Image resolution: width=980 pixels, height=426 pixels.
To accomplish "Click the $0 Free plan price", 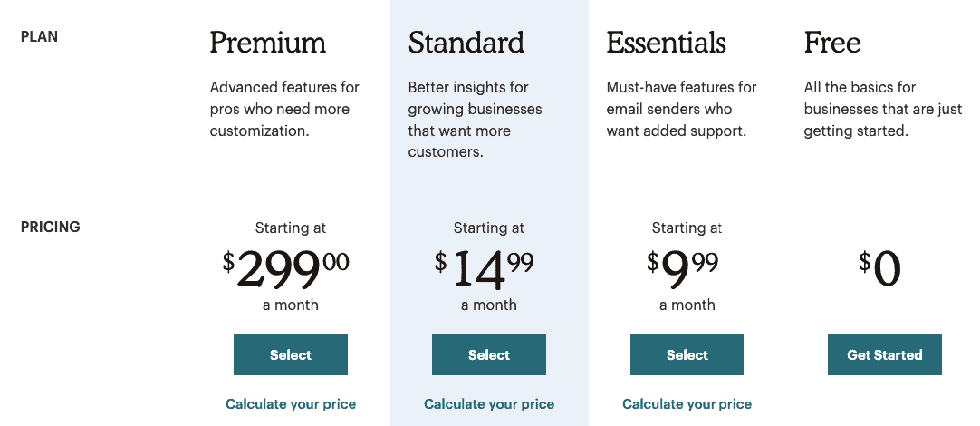I will pyautogui.click(x=879, y=269).
